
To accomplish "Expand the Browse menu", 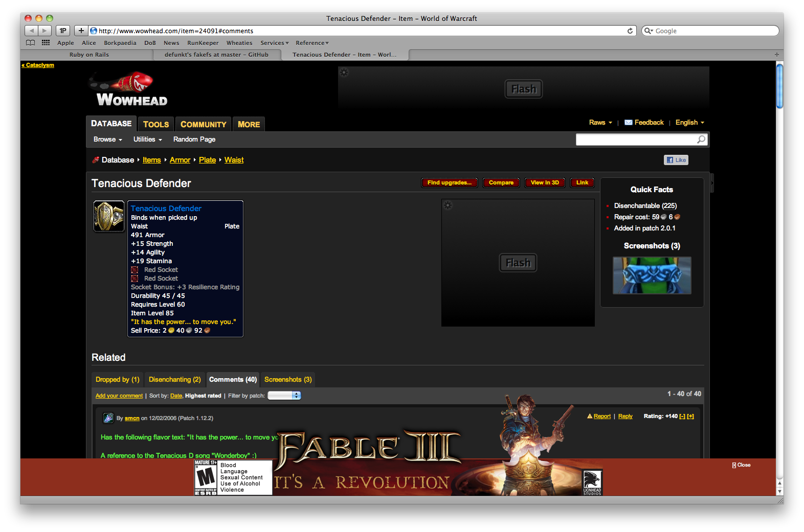I will tap(108, 140).
